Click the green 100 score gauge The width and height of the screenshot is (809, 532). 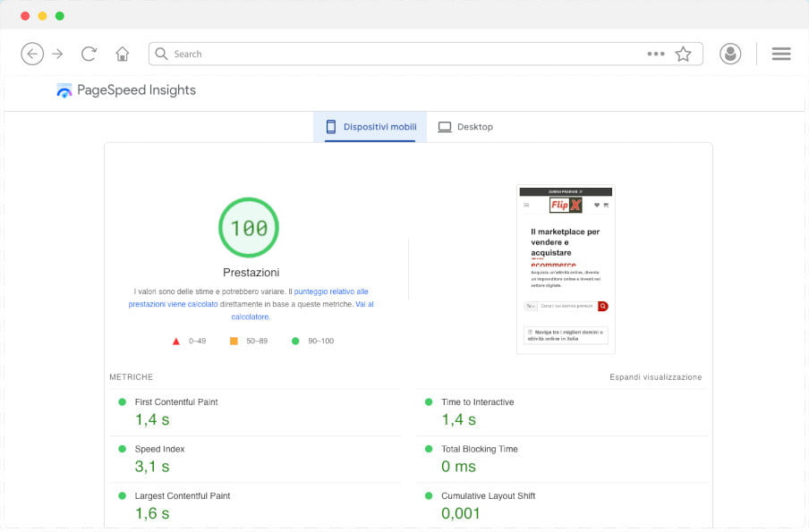249,228
